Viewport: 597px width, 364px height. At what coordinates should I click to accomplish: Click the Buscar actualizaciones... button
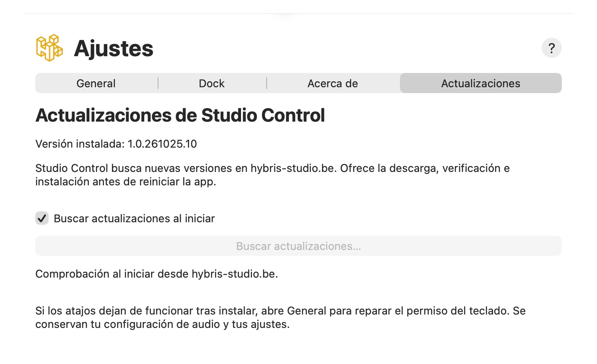click(x=298, y=246)
